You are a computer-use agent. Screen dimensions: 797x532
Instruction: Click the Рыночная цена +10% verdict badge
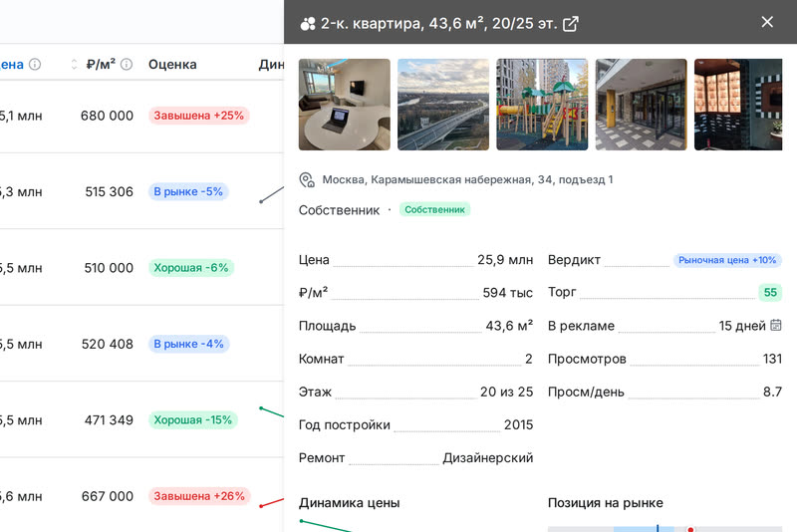pos(727,260)
